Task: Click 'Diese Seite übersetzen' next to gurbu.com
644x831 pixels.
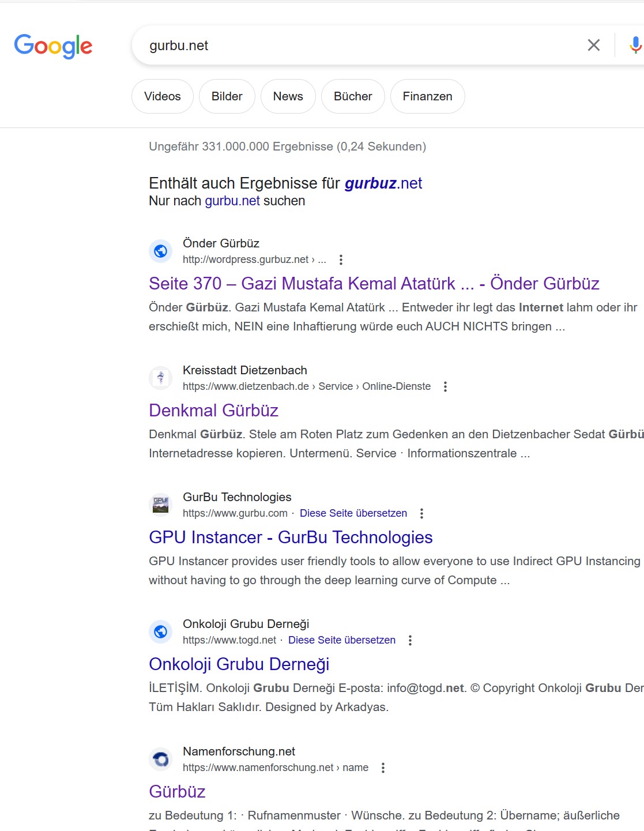Action: pos(353,513)
